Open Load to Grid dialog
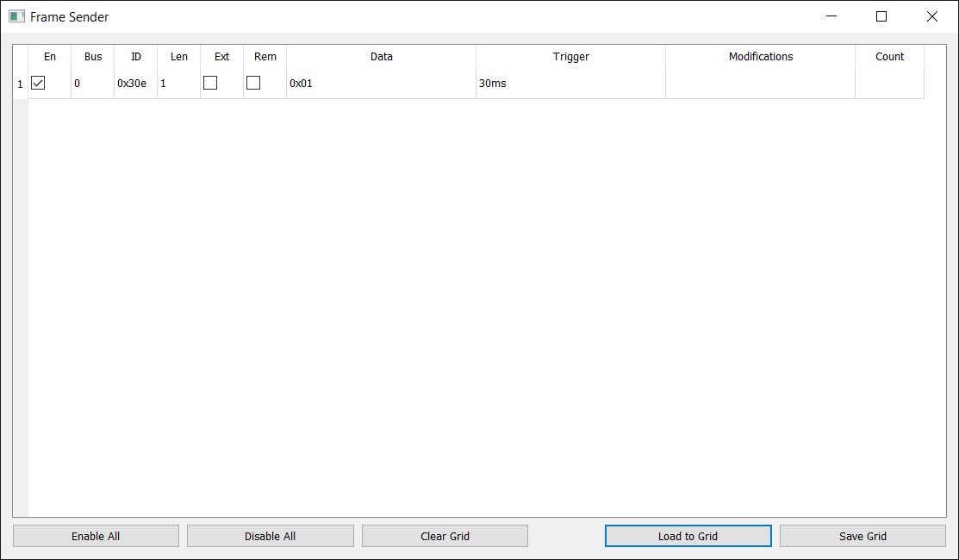This screenshot has width=959, height=560. click(x=688, y=536)
